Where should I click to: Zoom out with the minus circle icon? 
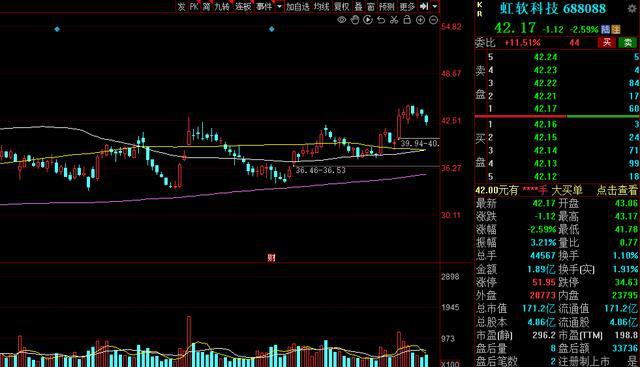pos(433,20)
